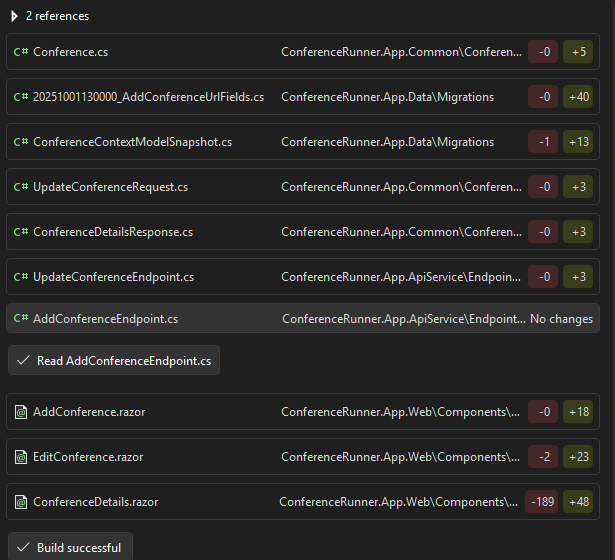615x560 pixels.
Task: Click the +5 additions badge for Conference.cs
Action: [577, 52]
